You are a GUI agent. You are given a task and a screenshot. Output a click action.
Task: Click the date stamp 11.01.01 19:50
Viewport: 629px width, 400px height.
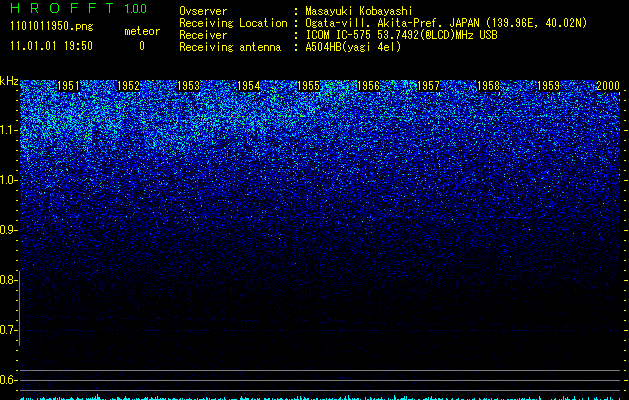(51, 46)
